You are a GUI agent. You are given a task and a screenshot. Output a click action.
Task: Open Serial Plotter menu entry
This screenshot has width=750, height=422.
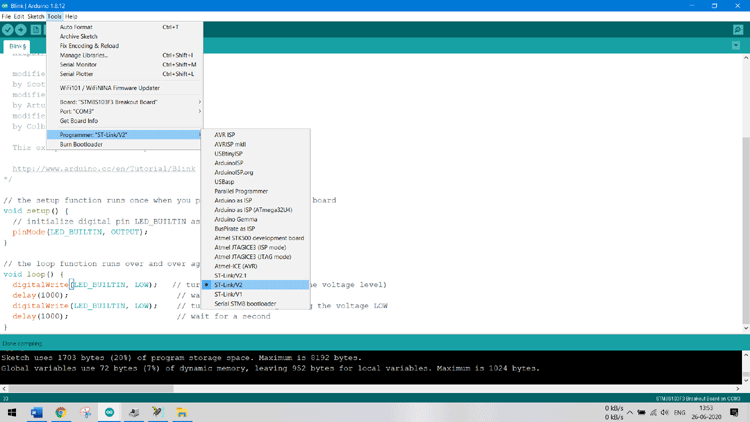124,74
